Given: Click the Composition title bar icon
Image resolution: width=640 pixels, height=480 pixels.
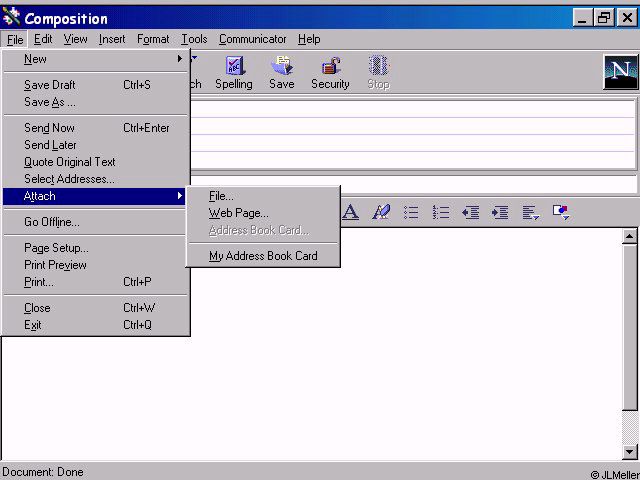Looking at the screenshot, I should 11,18.
